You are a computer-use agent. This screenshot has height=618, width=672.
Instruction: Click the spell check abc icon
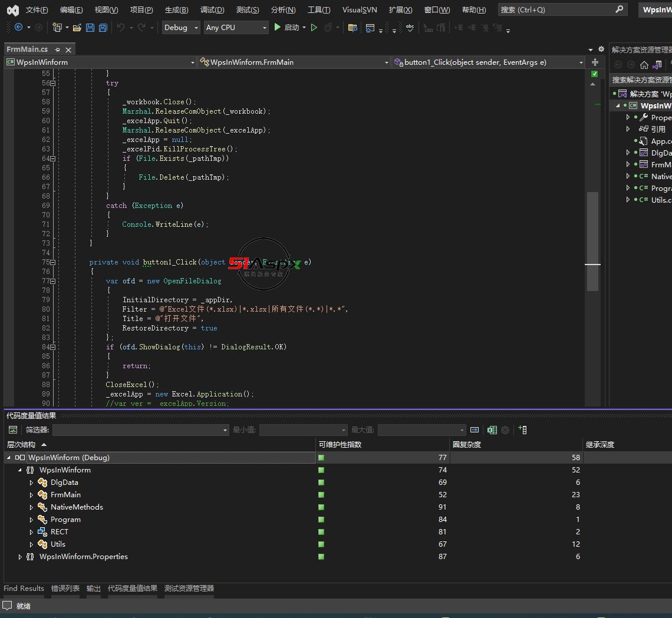[410, 28]
